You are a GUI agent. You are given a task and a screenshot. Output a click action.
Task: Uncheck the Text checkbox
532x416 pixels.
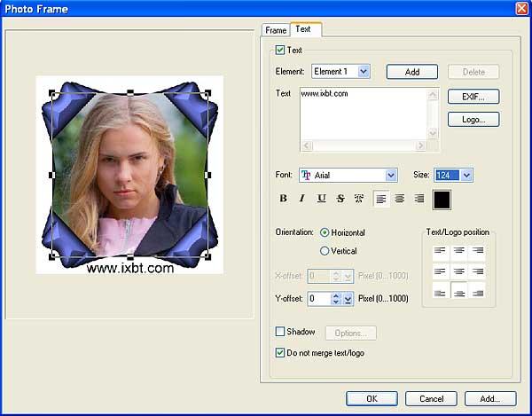click(280, 51)
